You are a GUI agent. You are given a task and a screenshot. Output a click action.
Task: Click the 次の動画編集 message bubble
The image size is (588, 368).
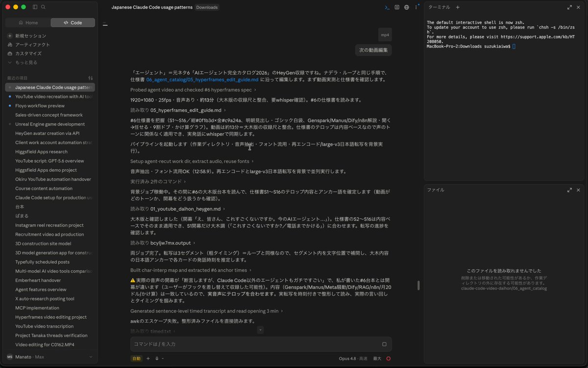373,50
